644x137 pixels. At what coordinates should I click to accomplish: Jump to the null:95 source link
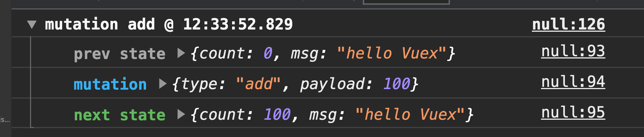(573, 113)
